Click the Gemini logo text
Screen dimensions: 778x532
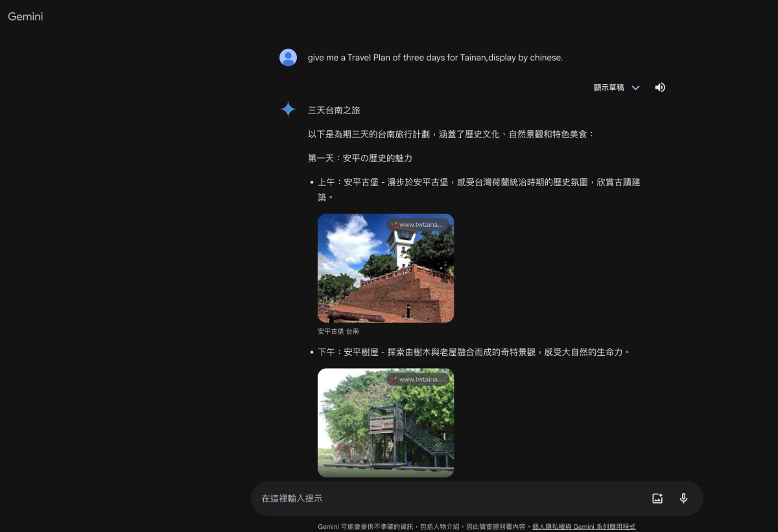coord(25,16)
